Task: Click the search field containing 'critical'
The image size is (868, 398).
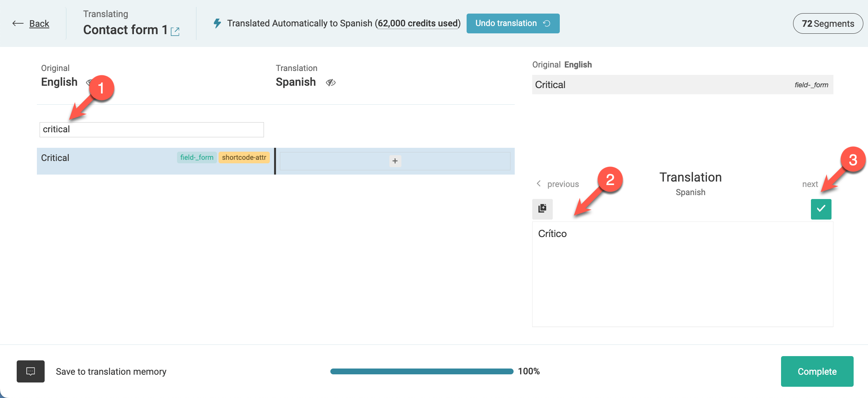Action: [x=151, y=130]
